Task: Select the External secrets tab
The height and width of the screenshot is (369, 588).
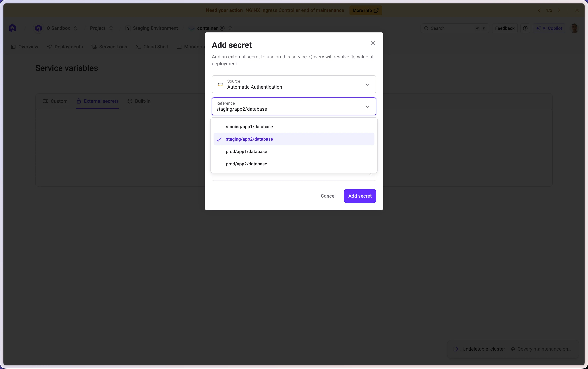Action: tap(97, 101)
